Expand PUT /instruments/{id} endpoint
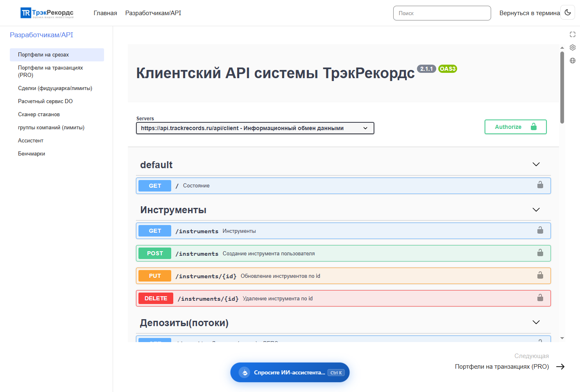This screenshot has width=580, height=392. [343, 276]
